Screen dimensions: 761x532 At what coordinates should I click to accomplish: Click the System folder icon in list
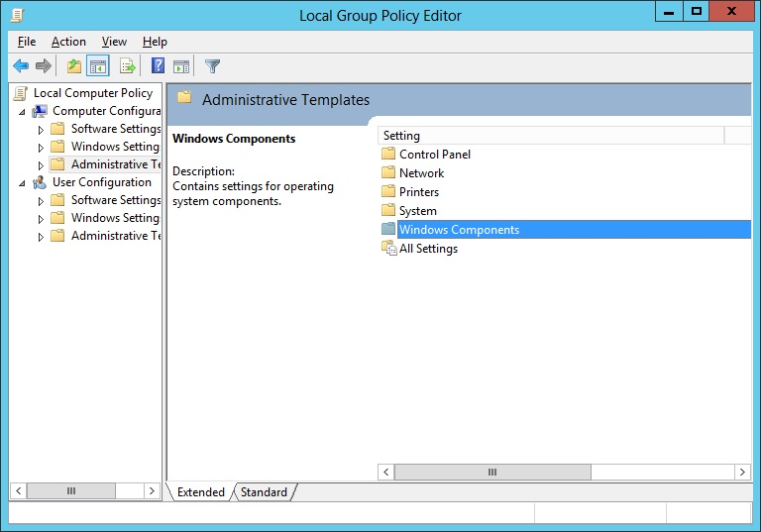pyautogui.click(x=388, y=210)
